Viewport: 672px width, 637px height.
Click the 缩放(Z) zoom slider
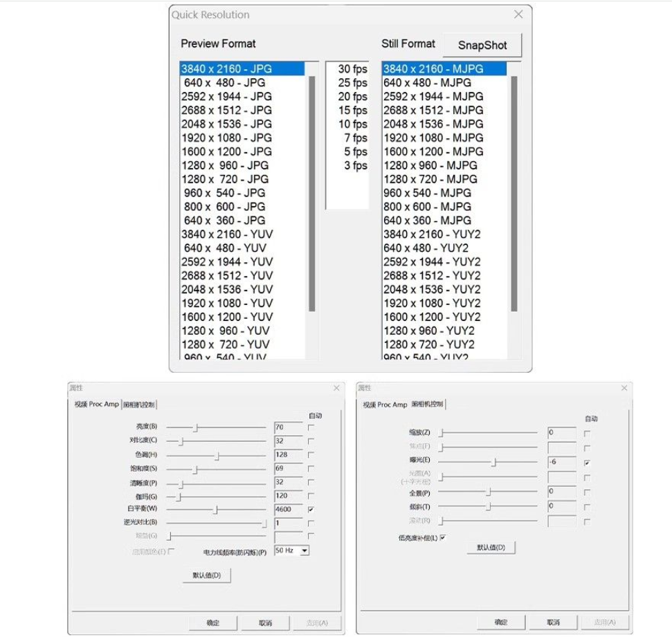488,433
